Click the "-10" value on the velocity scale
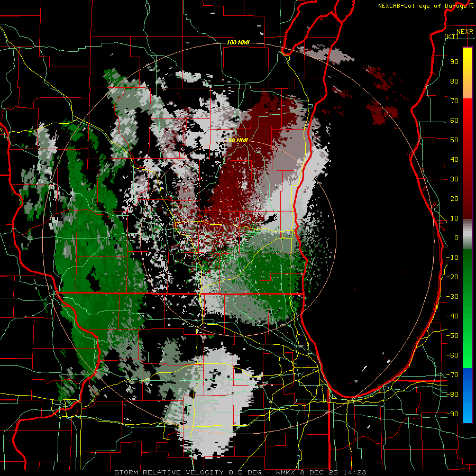 pos(452,258)
